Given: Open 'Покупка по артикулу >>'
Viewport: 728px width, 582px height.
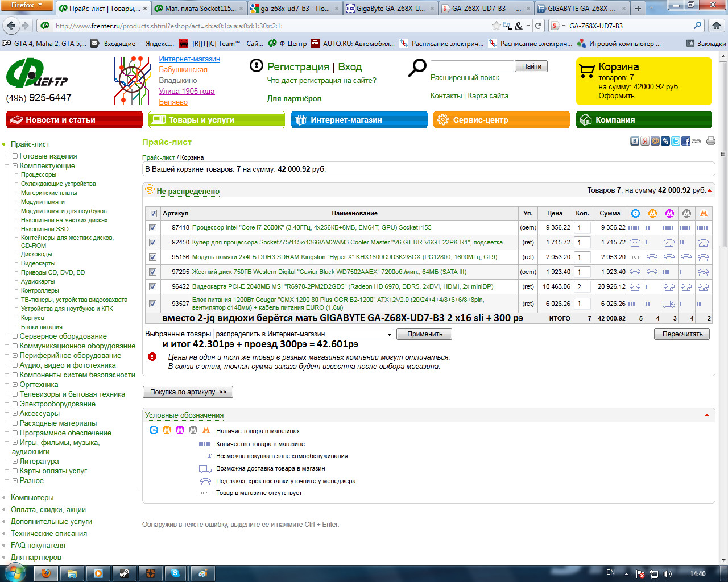Looking at the screenshot, I should tap(188, 392).
